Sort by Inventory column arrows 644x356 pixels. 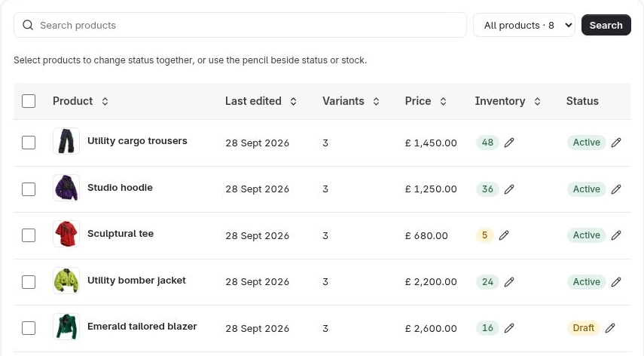537,102
